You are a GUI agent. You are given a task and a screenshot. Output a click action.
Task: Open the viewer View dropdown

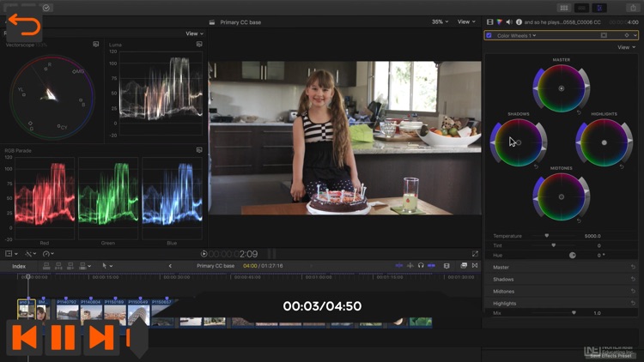(x=466, y=21)
